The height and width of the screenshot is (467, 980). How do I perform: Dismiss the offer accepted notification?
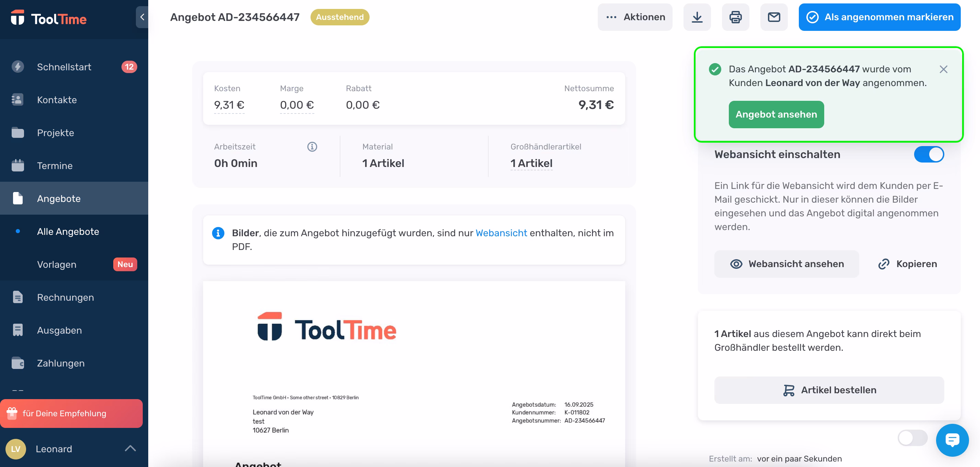click(943, 69)
